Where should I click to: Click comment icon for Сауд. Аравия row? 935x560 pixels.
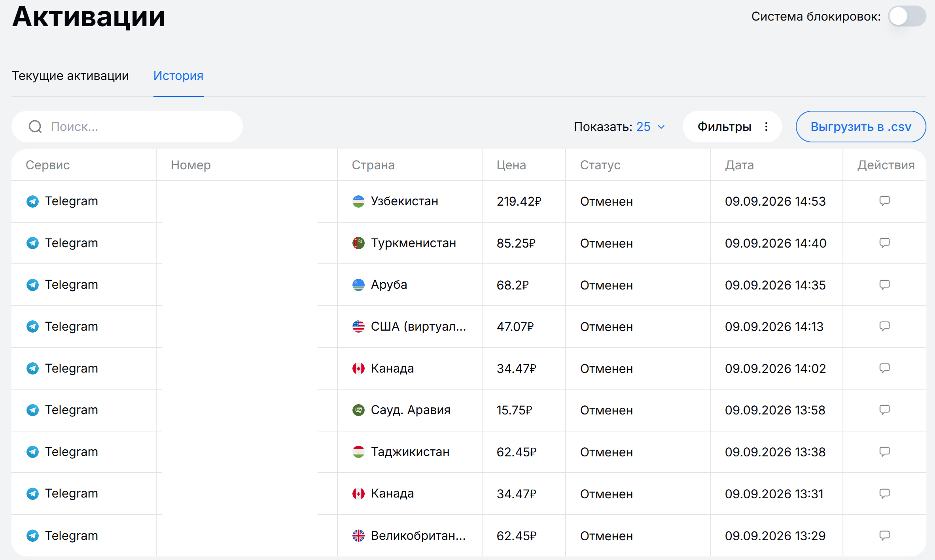click(884, 410)
